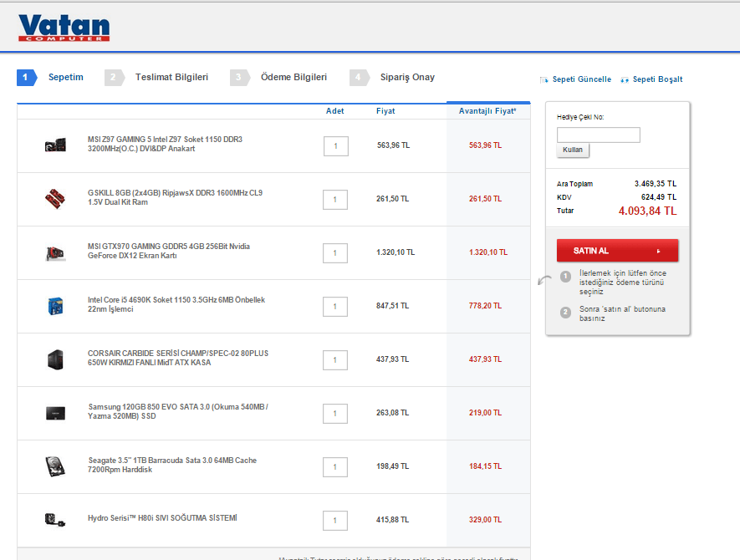This screenshot has height=560, width=740.
Task: Go to the Teslimat Bilgileri step
Action: click(171, 78)
